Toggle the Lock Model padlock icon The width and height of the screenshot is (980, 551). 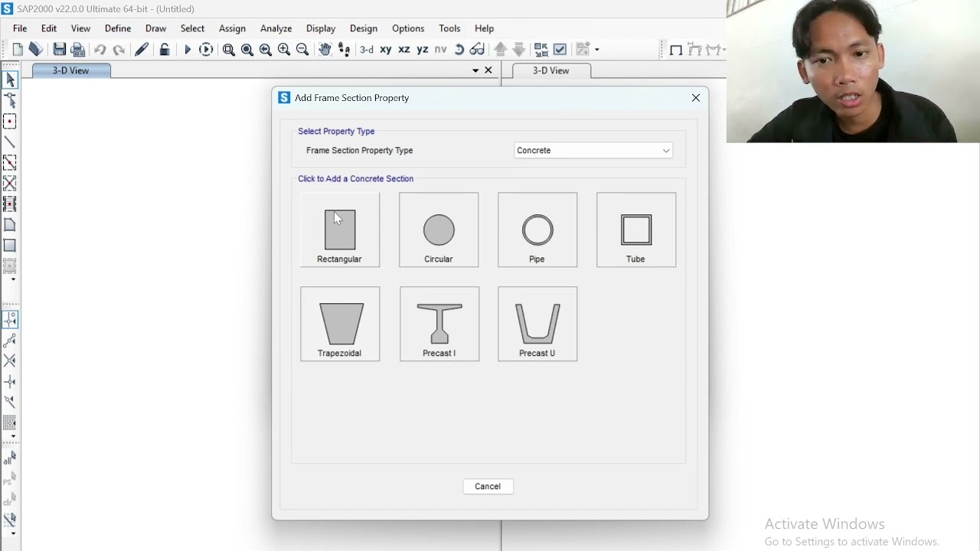tap(165, 50)
